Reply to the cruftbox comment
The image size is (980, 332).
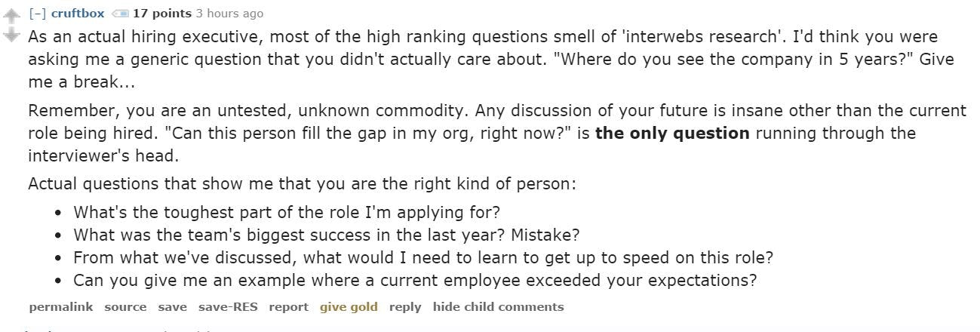click(405, 307)
